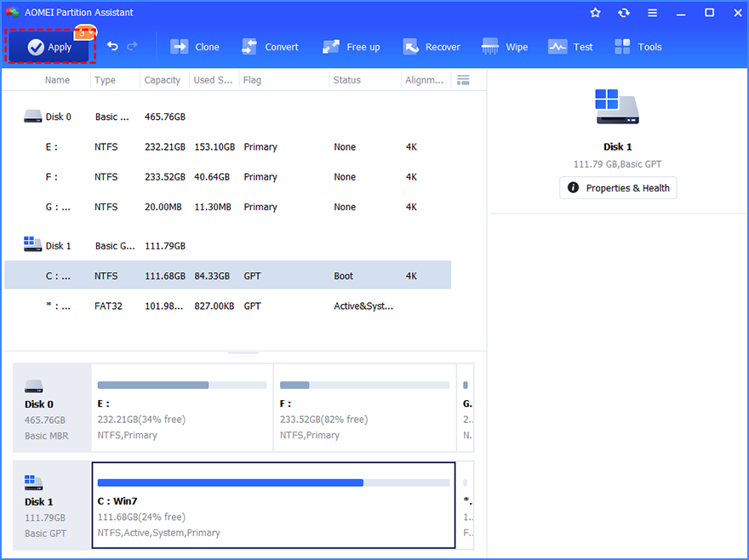Screen dimensions: 749x560
Task: Open column settings list icon
Action: 463,80
